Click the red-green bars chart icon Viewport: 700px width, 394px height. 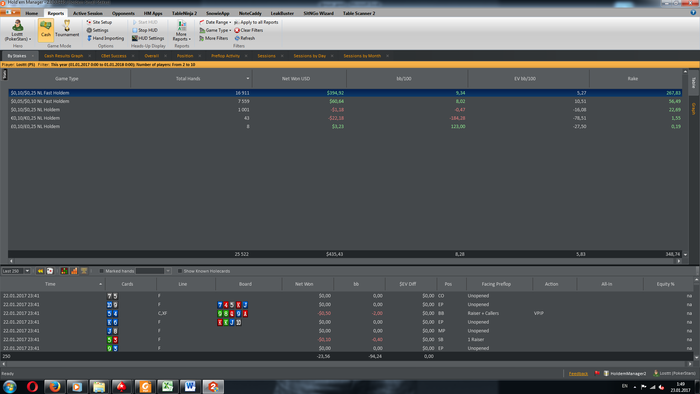64,271
